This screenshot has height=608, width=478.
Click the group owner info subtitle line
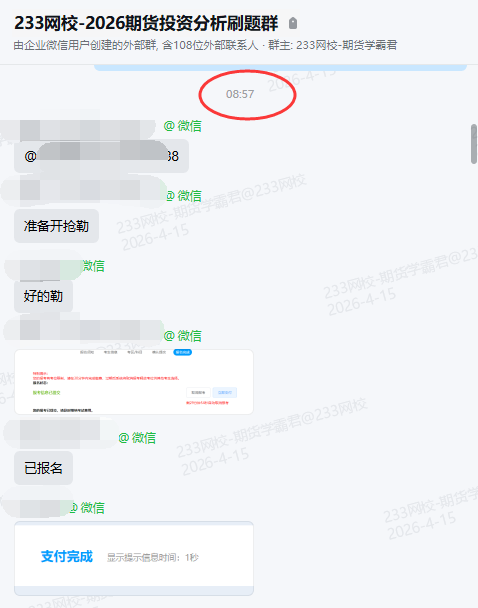205,45
